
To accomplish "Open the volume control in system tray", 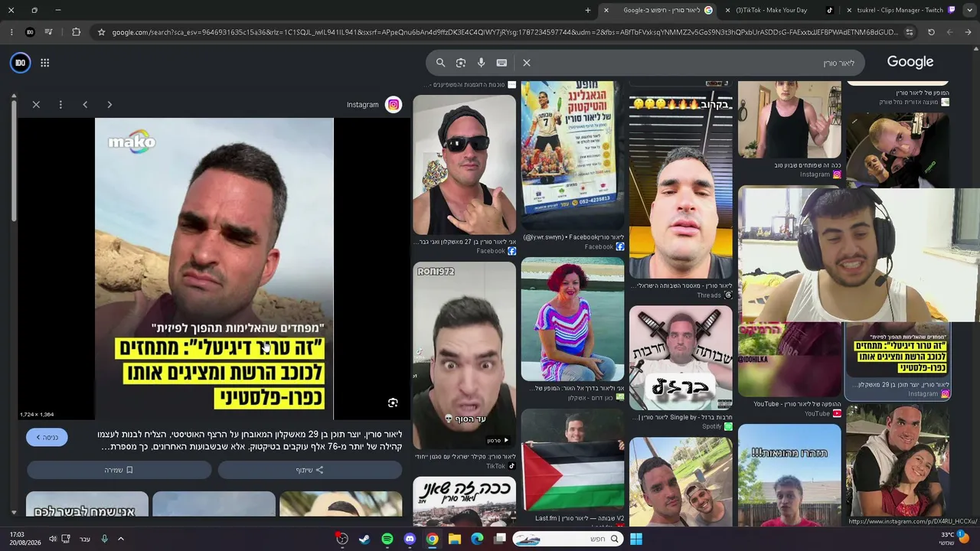I will [x=53, y=539].
